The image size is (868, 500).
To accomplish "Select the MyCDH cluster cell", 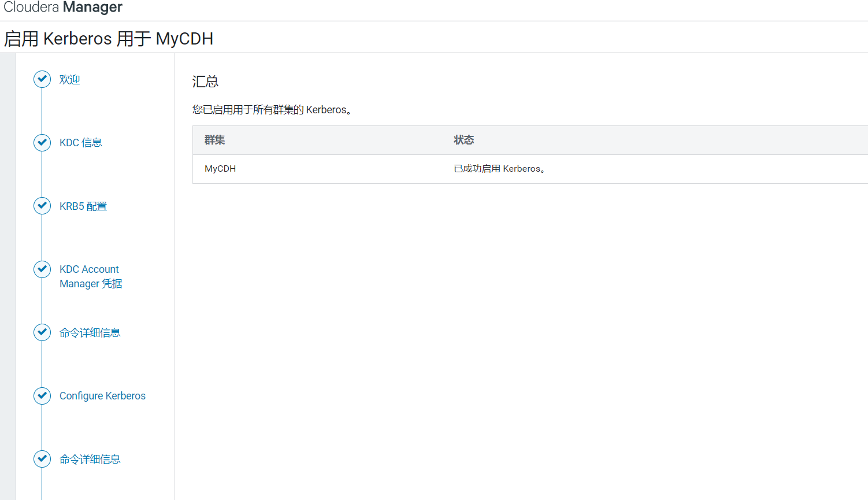I will [220, 169].
